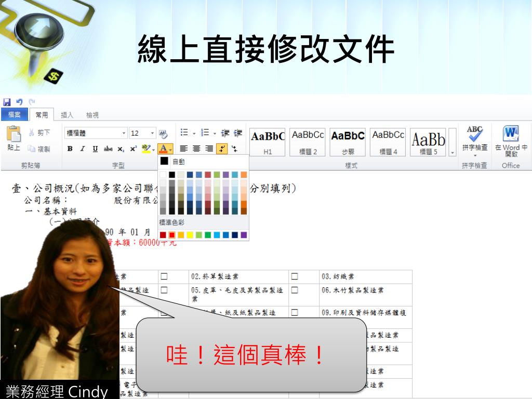Click the Increase Indent icon
The height and width of the screenshot is (399, 532).
click(x=238, y=132)
